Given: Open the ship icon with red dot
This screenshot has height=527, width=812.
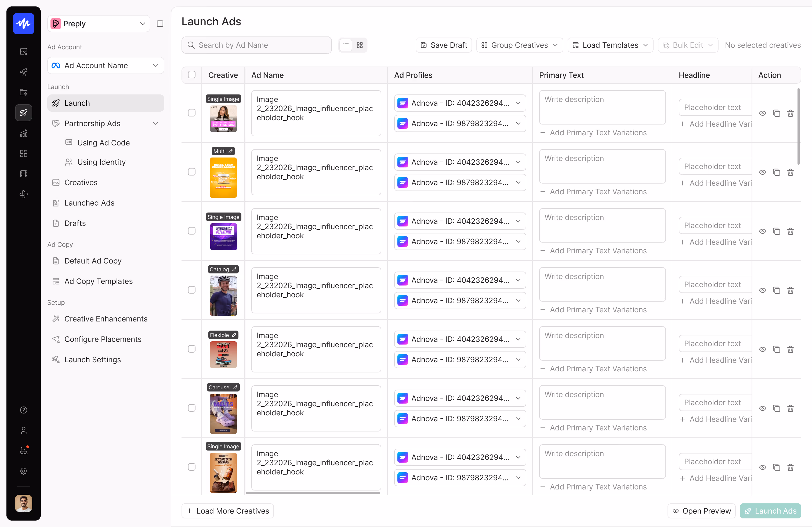Looking at the screenshot, I should [x=24, y=451].
